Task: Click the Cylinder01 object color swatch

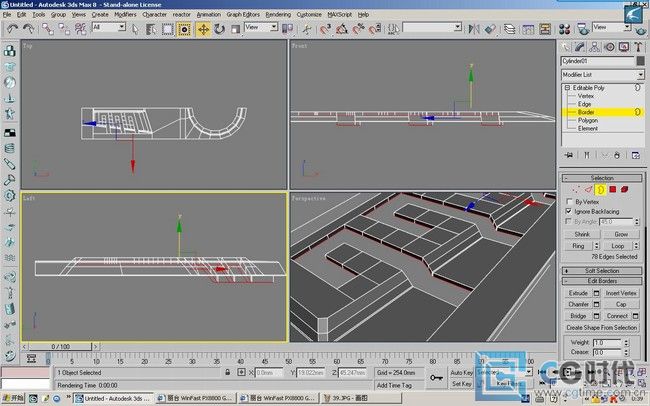Action: (x=640, y=61)
